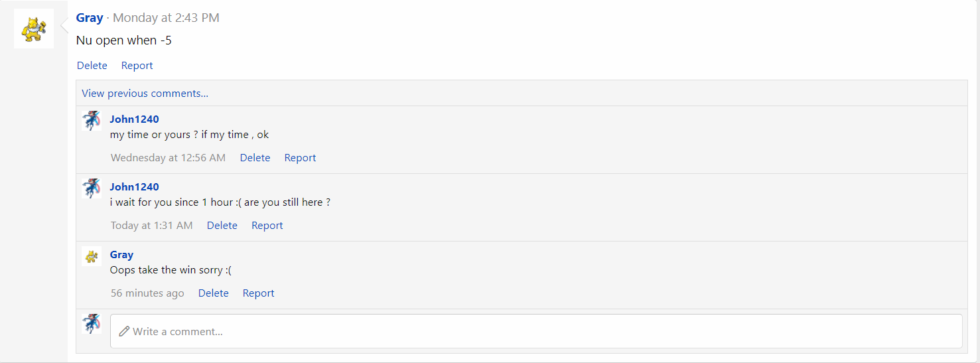Delete the 'i wait for you' comment
The width and height of the screenshot is (980, 363).
222,226
